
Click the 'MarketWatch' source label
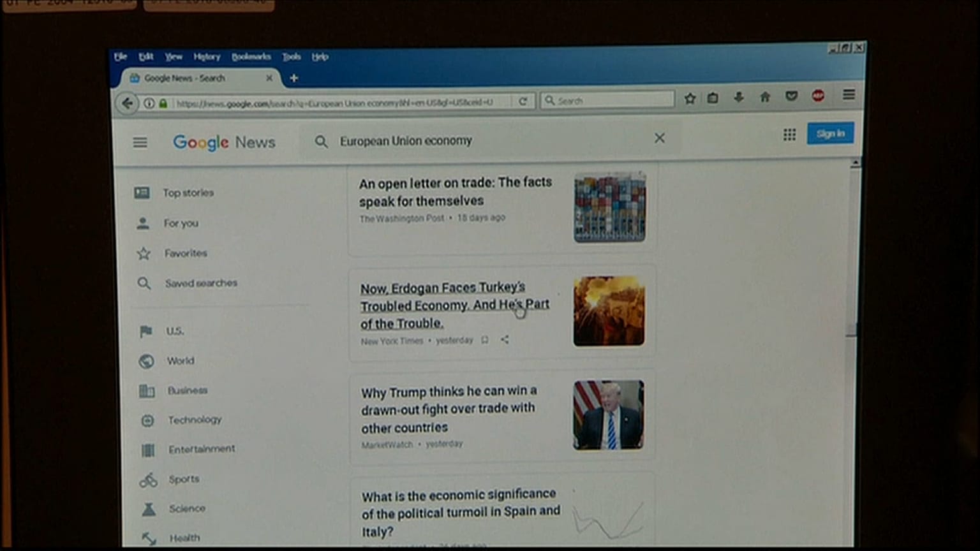(x=387, y=445)
